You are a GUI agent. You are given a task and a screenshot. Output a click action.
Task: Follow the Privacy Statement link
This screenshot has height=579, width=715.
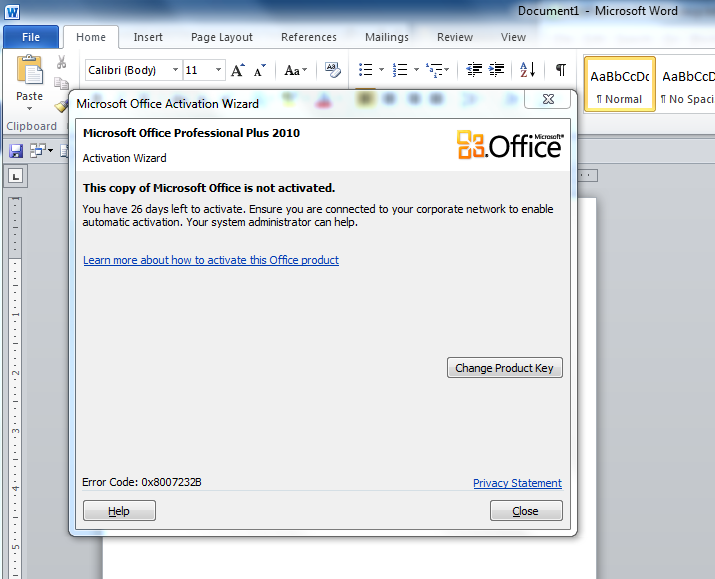click(x=517, y=483)
